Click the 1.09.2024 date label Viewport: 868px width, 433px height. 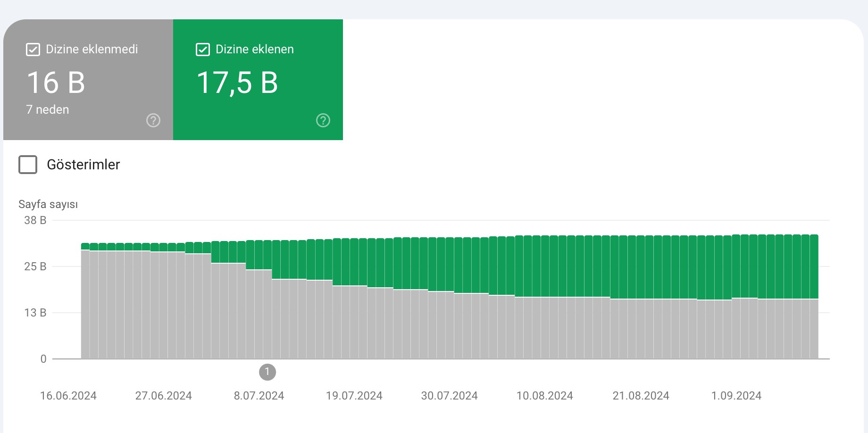click(x=736, y=396)
